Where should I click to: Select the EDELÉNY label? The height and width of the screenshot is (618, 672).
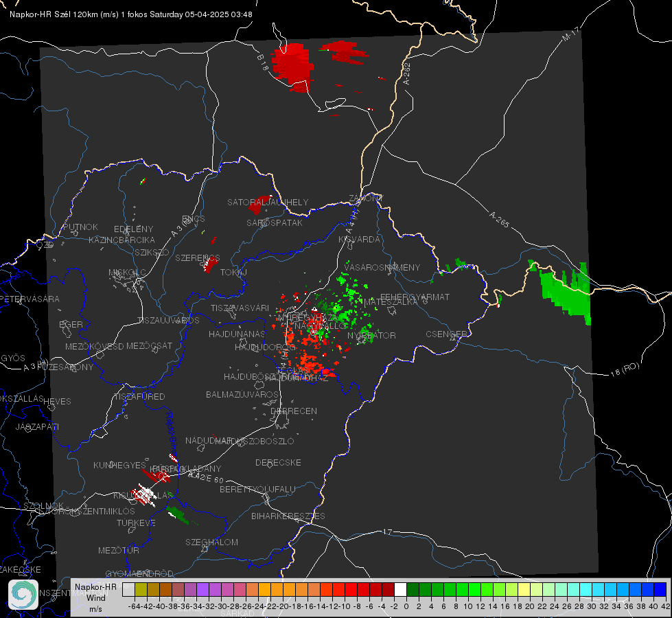pos(134,229)
